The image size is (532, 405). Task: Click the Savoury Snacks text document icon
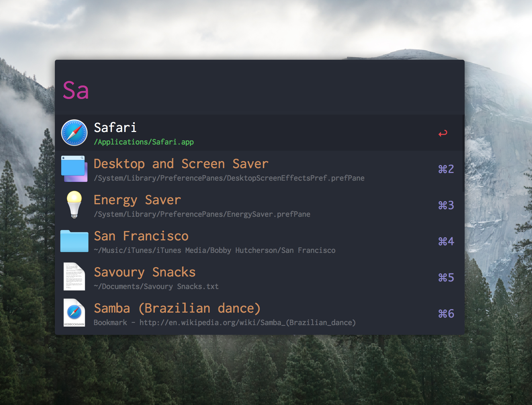point(74,277)
